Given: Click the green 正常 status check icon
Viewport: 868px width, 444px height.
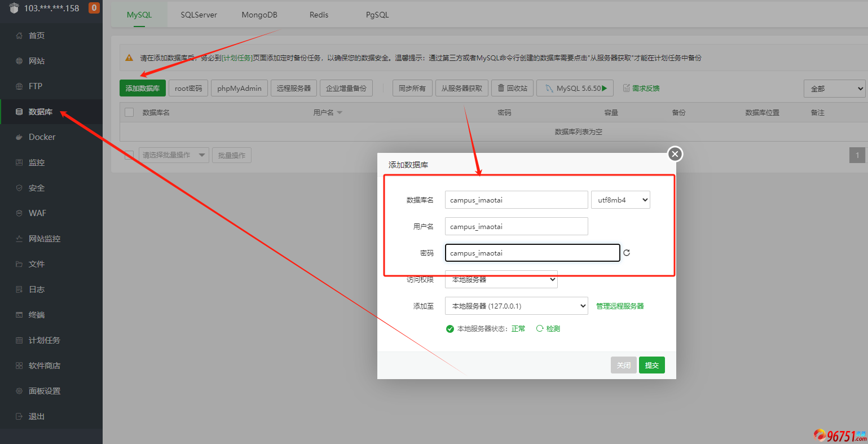Looking at the screenshot, I should tap(450, 329).
